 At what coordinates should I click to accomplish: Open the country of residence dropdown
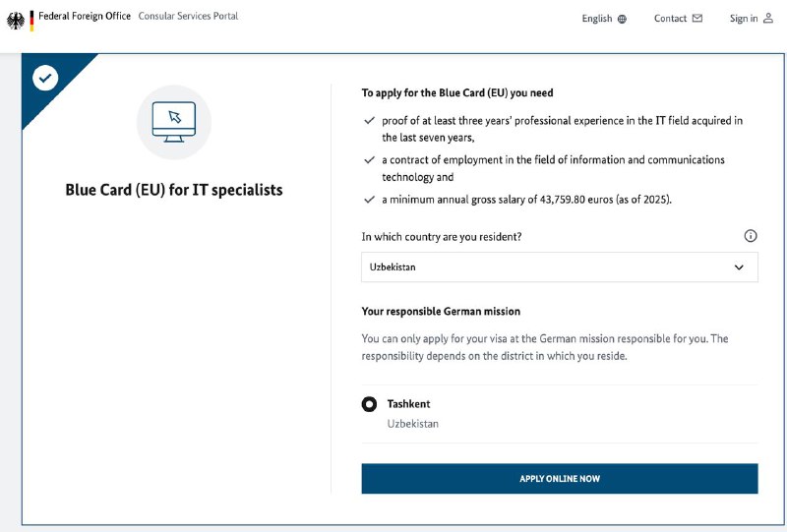[x=559, y=267]
